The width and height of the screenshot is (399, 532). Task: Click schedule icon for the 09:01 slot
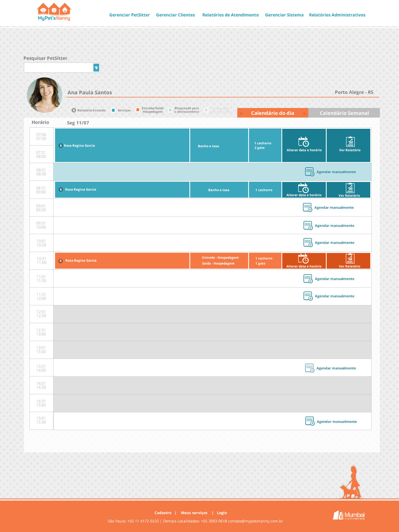tap(307, 207)
